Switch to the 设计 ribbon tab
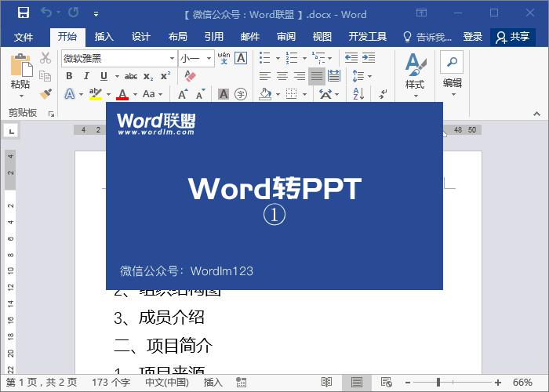549x392 pixels. click(x=140, y=36)
